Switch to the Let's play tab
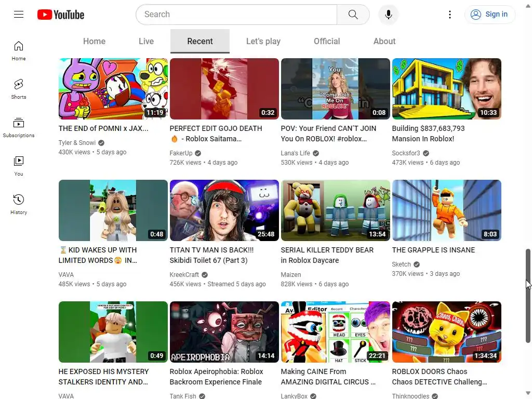This screenshot has height=399, width=532. pos(263,41)
